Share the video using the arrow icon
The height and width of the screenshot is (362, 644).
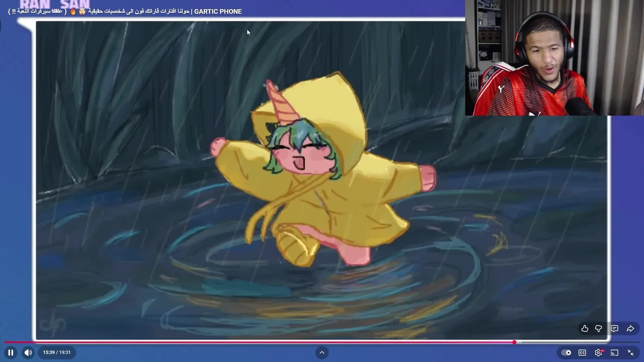coord(630,328)
